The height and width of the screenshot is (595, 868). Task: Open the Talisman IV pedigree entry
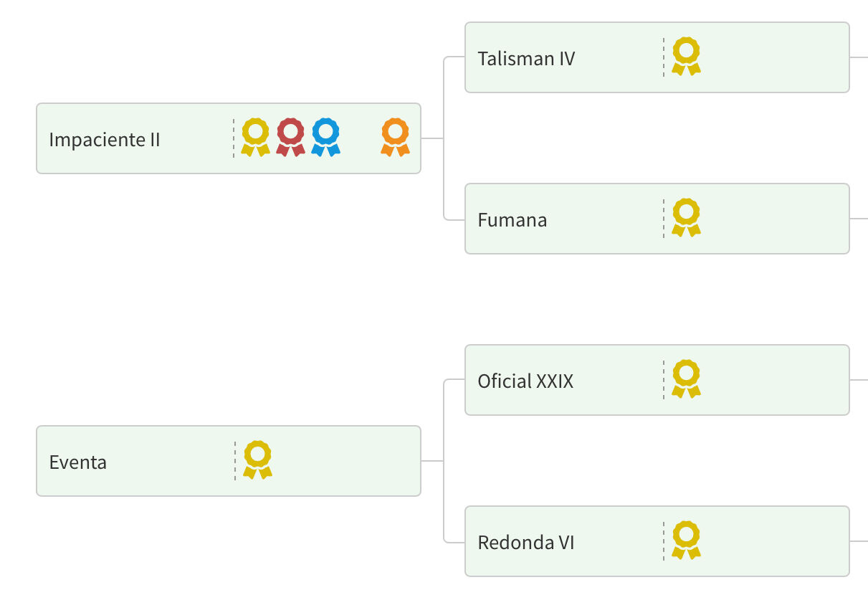point(526,59)
